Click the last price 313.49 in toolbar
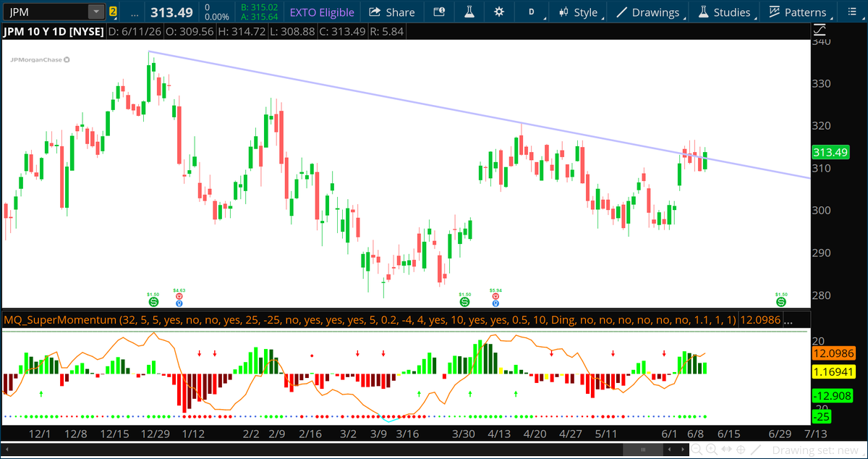868x459 pixels. 172,12
